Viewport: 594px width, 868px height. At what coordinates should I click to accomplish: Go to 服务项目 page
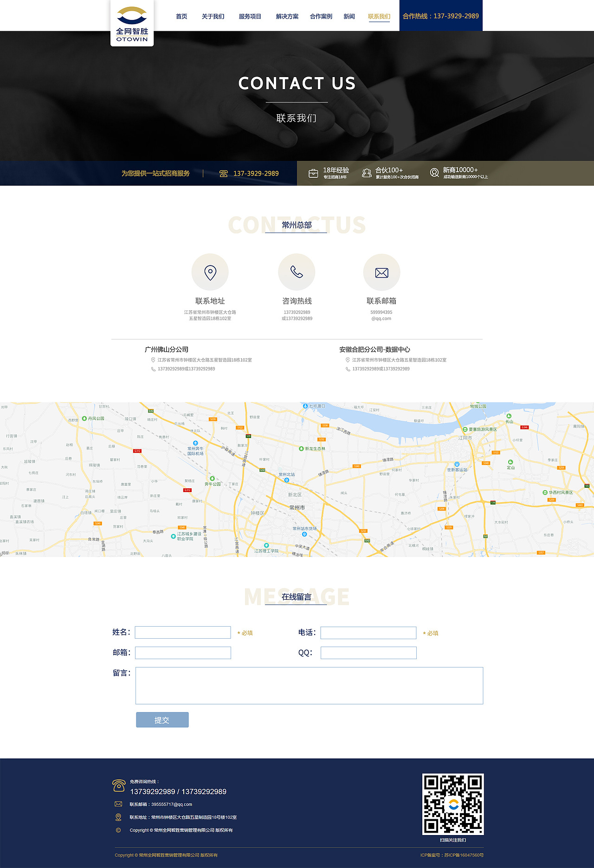coord(250,16)
